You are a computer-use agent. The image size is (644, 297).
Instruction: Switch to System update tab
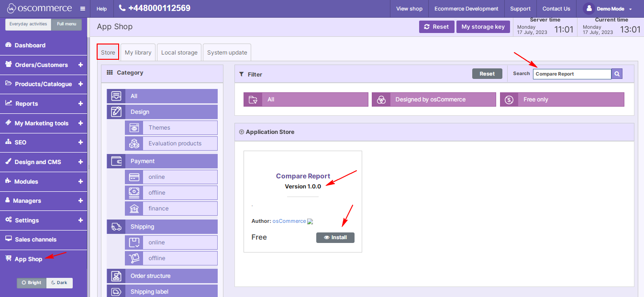click(227, 53)
